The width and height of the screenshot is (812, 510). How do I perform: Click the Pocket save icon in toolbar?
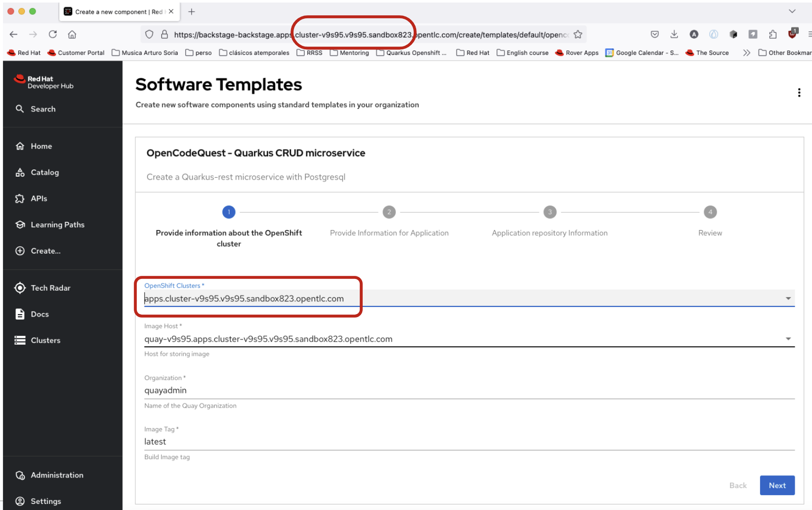[x=655, y=35]
